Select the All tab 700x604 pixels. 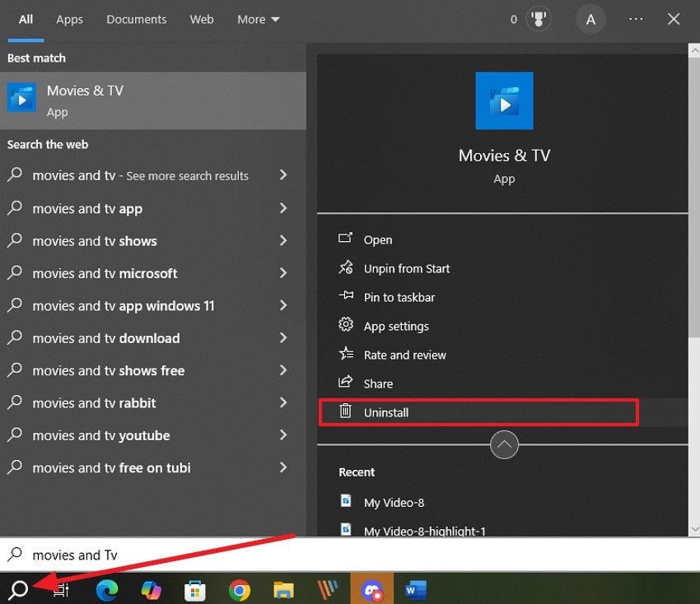pos(26,19)
